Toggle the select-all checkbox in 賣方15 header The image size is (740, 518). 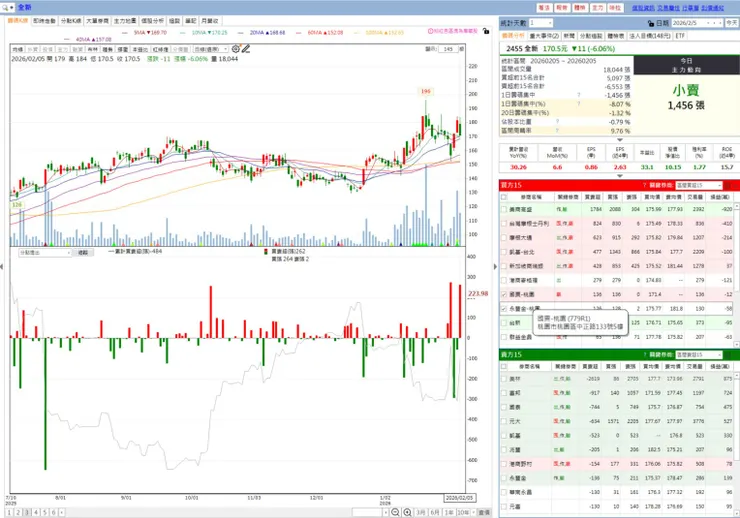tap(504, 366)
